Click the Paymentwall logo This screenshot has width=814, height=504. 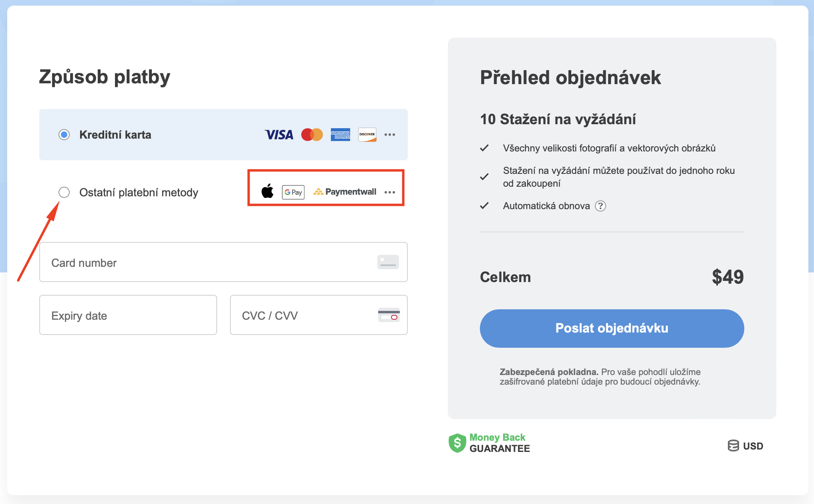(345, 192)
